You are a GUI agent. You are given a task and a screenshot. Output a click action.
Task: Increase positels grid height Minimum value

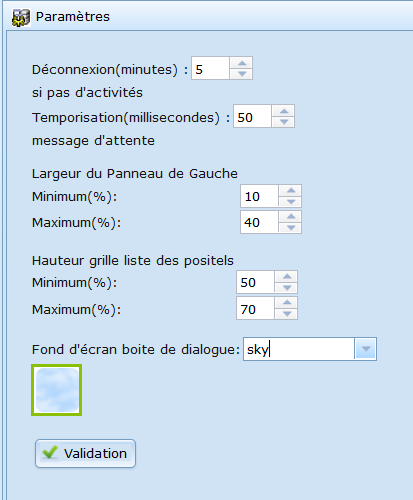pos(287,276)
